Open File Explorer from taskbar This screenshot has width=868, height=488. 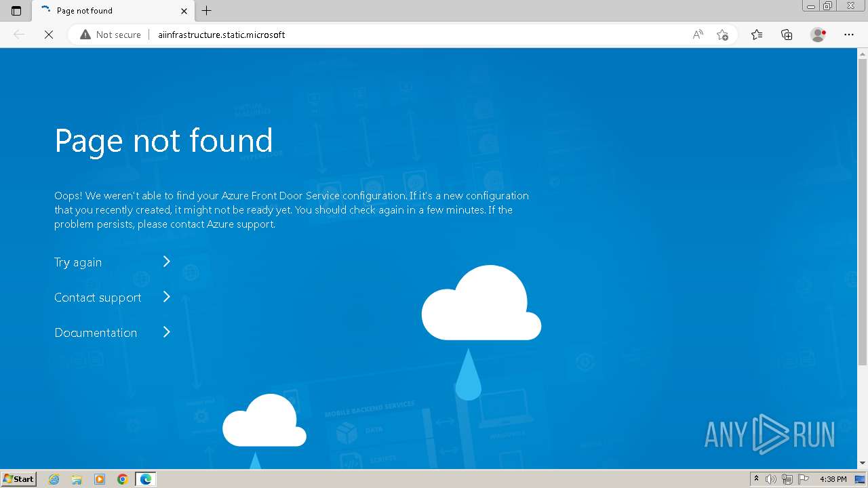[77, 479]
